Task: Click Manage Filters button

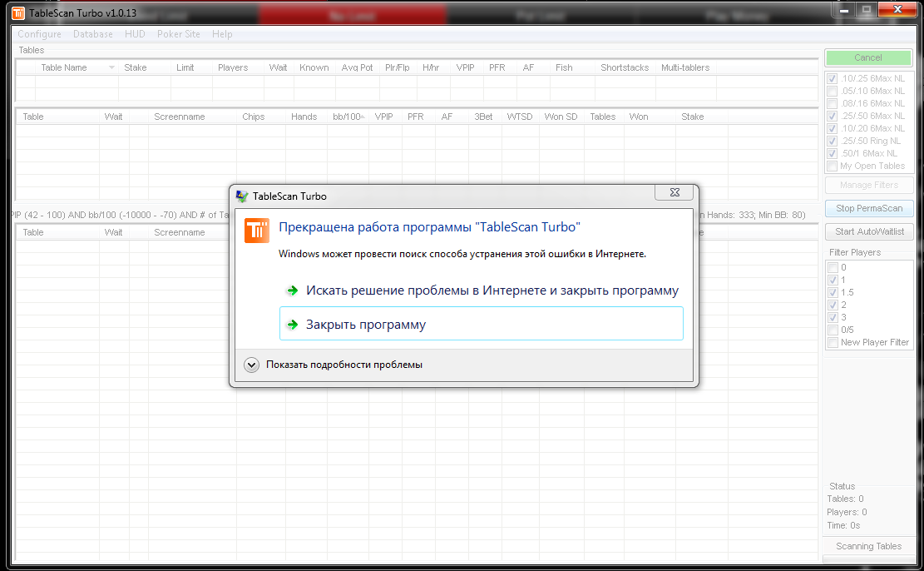Action: point(869,186)
